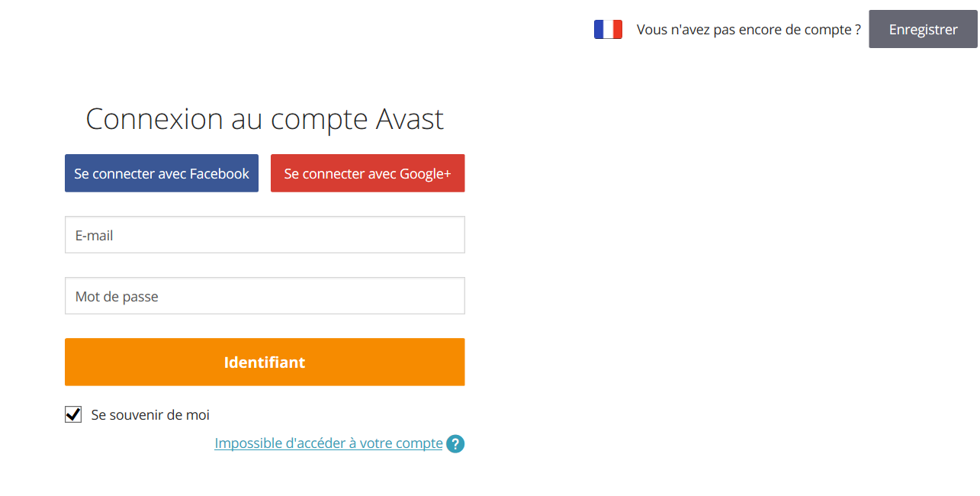Focus the Mot de passe field
The image size is (980, 496).
coord(265,296)
